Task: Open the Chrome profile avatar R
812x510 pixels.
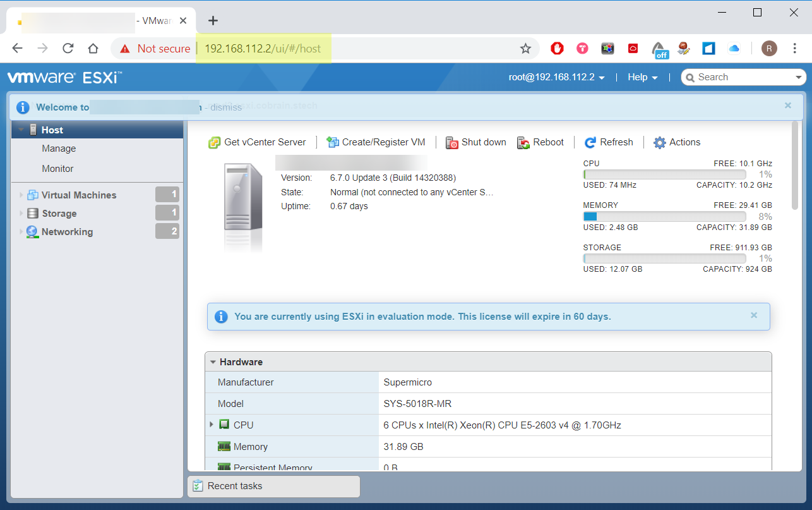Action: (x=769, y=49)
